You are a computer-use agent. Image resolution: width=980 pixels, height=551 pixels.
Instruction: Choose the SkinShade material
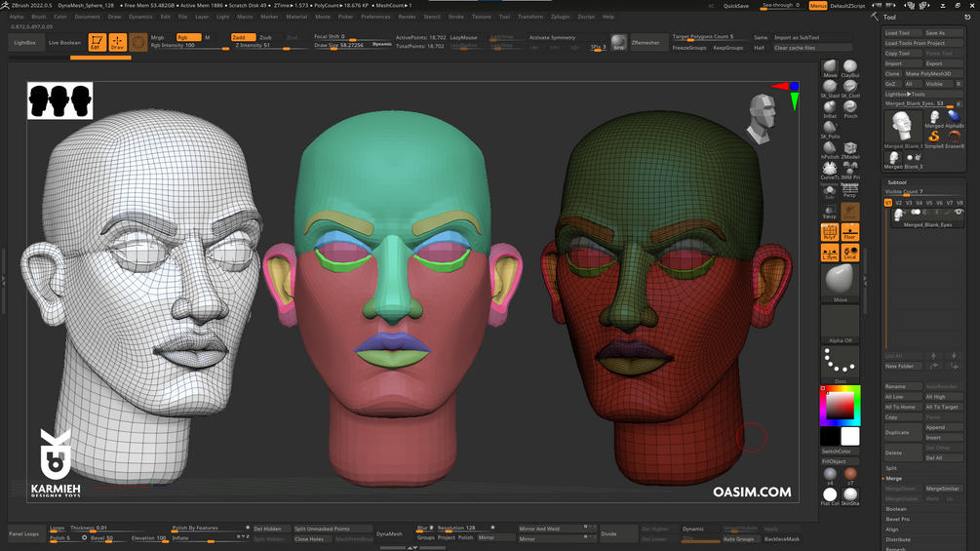[x=850, y=496]
